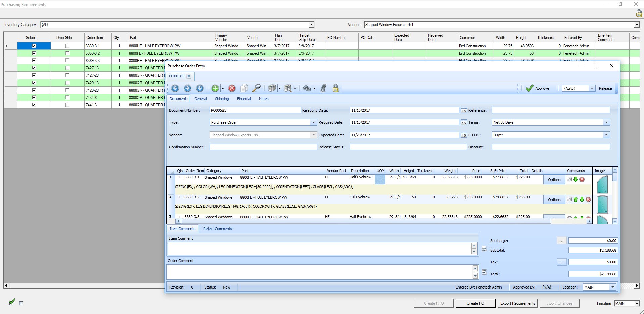This screenshot has width=644, height=314.
Task: Click the Export Requirements button
Action: (x=517, y=303)
